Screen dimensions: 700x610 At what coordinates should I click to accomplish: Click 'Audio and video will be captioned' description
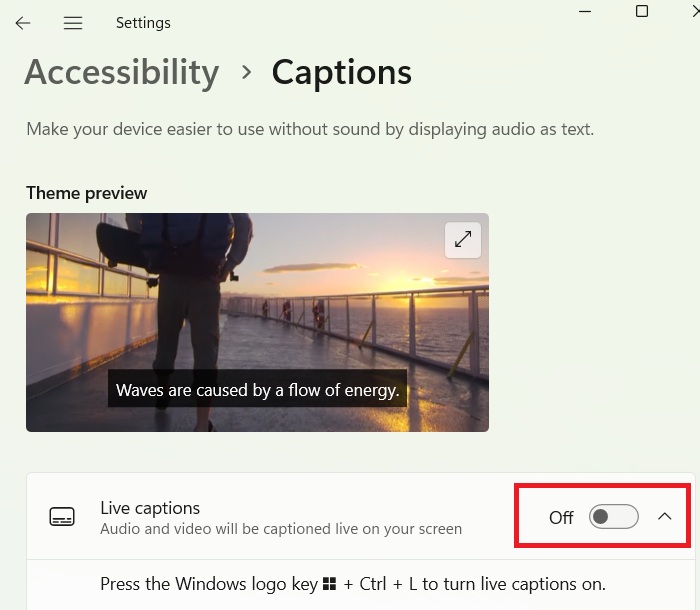[x=281, y=529]
